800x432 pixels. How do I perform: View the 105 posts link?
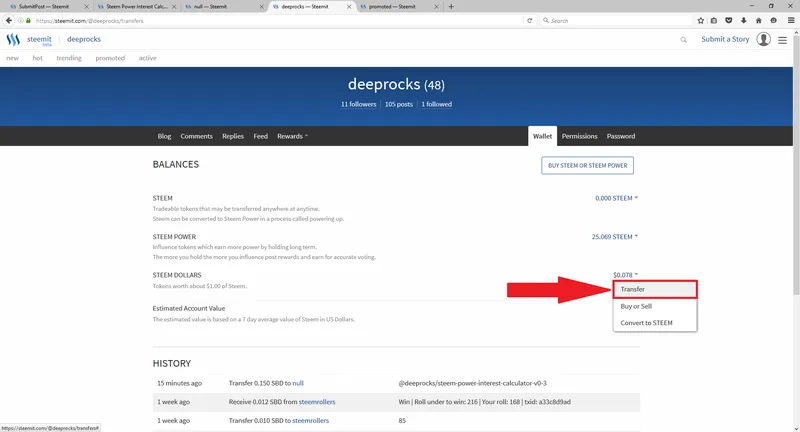(x=398, y=104)
